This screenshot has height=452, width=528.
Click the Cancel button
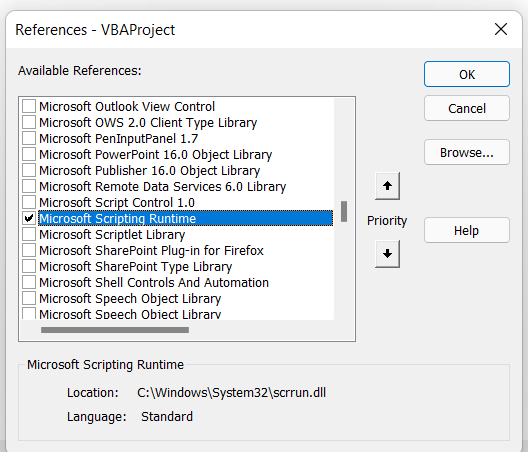coord(467,108)
